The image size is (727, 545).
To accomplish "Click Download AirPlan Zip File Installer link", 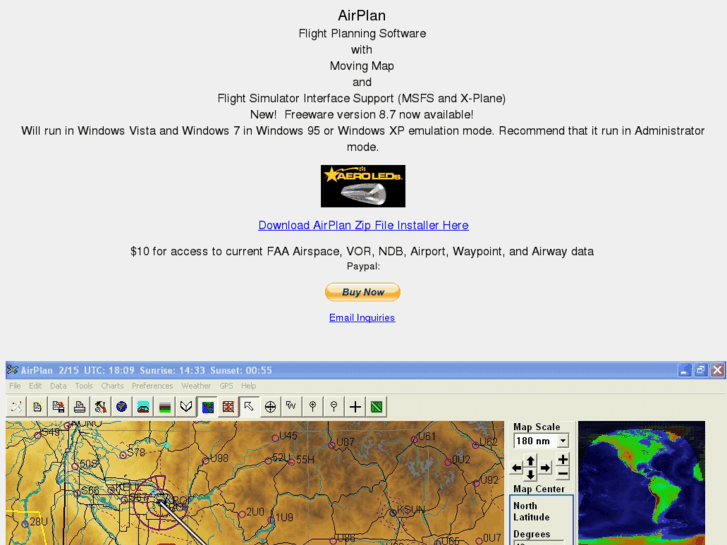I will pyautogui.click(x=363, y=225).
